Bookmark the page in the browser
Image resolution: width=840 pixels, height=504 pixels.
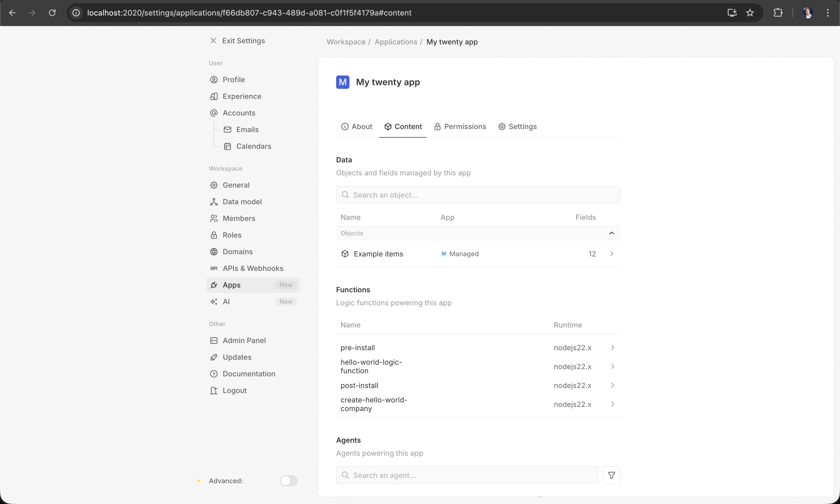click(x=749, y=12)
